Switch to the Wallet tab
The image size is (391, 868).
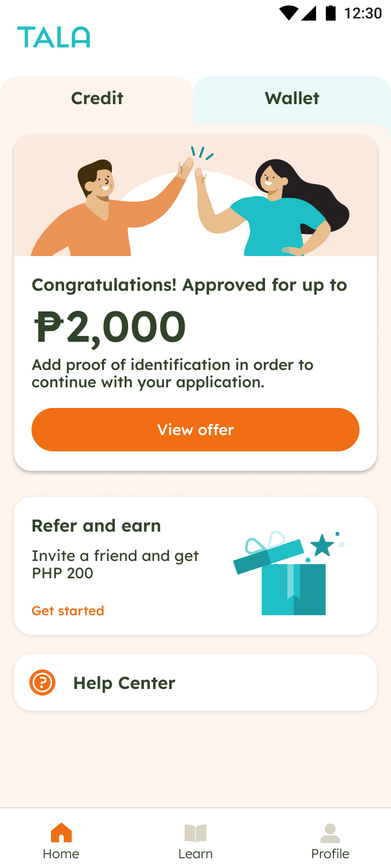292,99
